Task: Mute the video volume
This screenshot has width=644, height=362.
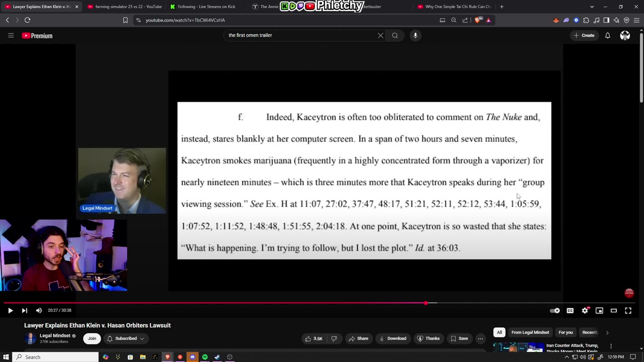Action: tap(39, 311)
